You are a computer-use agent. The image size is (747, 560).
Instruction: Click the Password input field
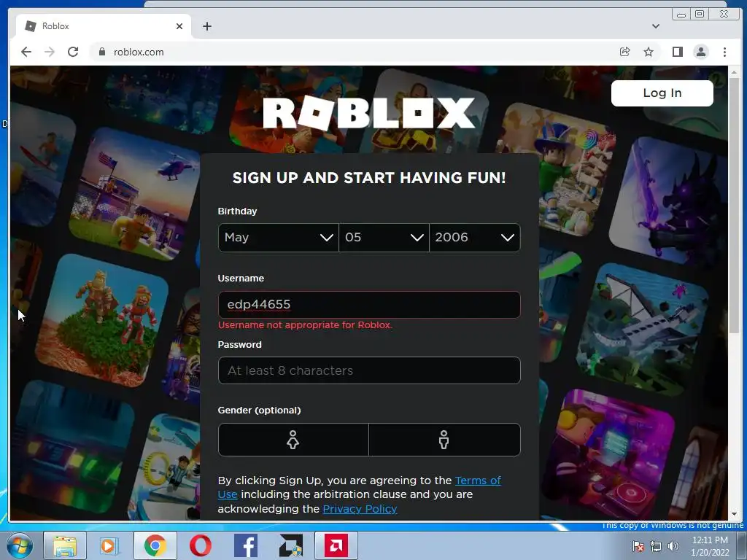click(369, 370)
